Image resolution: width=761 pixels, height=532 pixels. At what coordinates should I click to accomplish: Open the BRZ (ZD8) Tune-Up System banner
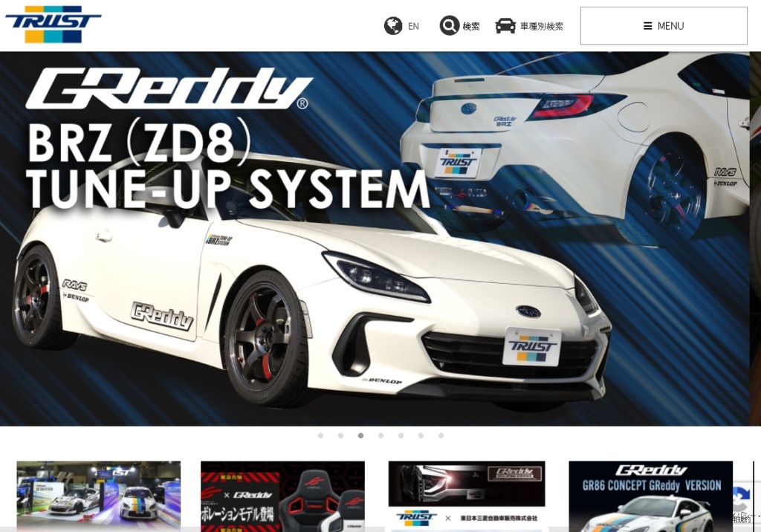tap(375, 239)
